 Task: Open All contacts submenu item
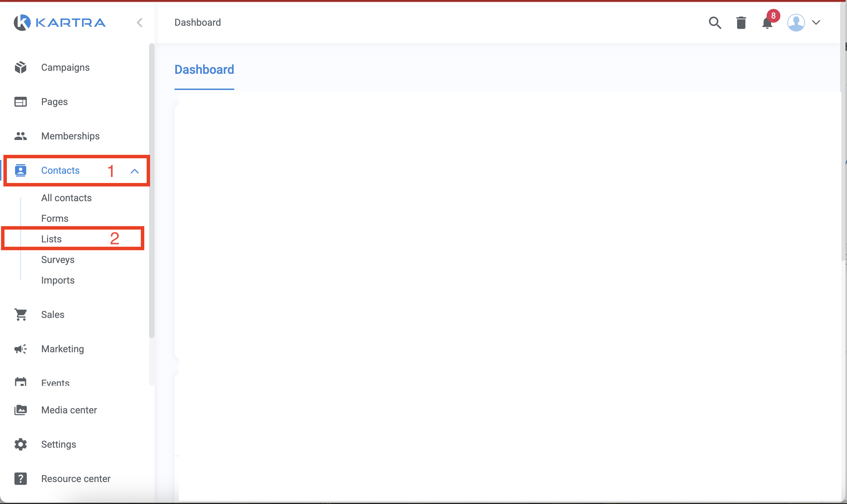pyautogui.click(x=66, y=198)
